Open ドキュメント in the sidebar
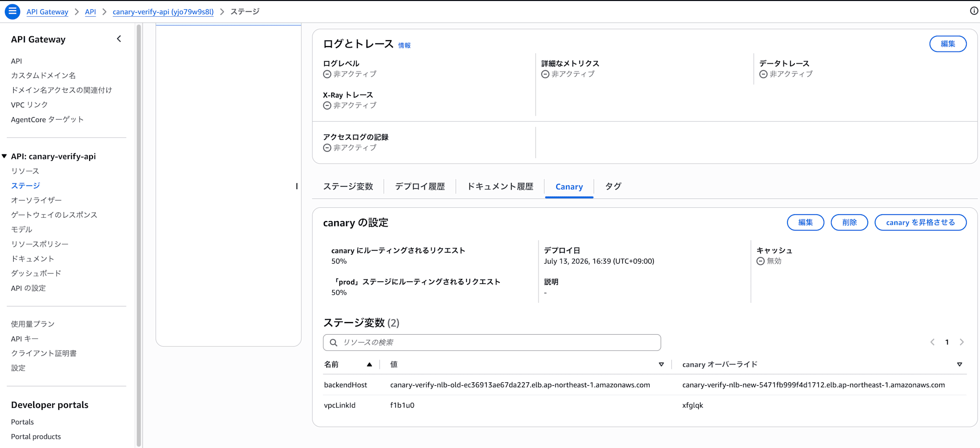The width and height of the screenshot is (980, 448). click(33, 259)
